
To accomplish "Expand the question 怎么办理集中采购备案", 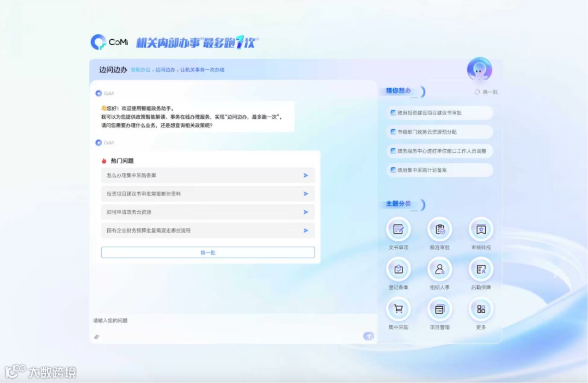I will tap(207, 175).
